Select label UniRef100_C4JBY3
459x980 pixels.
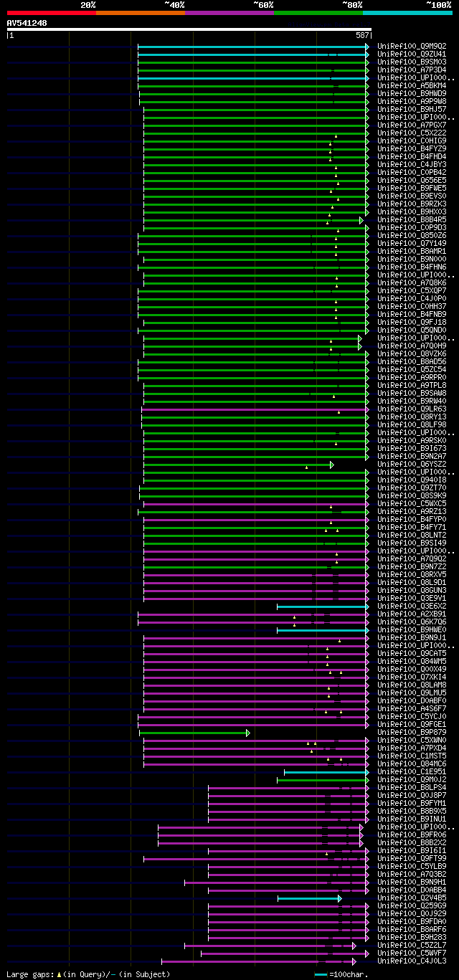coord(412,164)
